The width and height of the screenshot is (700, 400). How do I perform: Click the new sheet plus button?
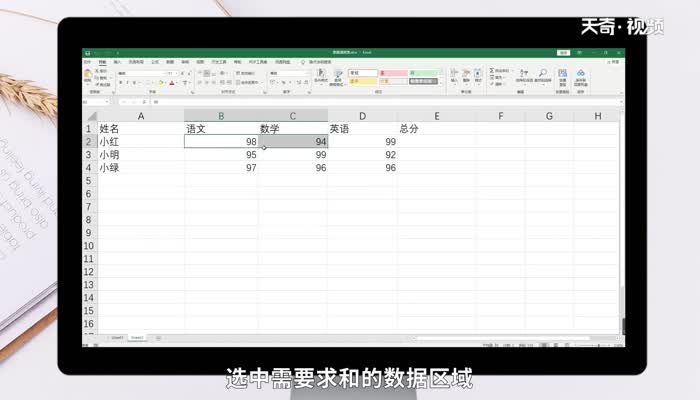158,338
